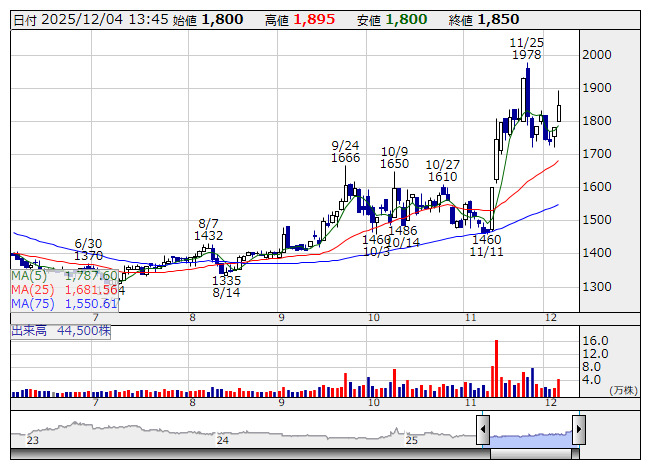Click the 出来高 44,500株 volume label
This screenshot has width=653, height=470.
pyautogui.click(x=60, y=329)
